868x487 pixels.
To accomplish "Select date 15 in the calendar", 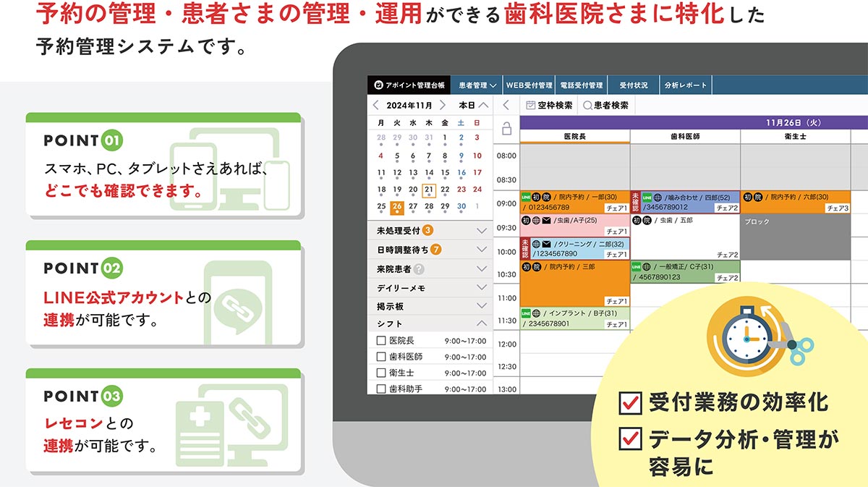I will [x=445, y=173].
